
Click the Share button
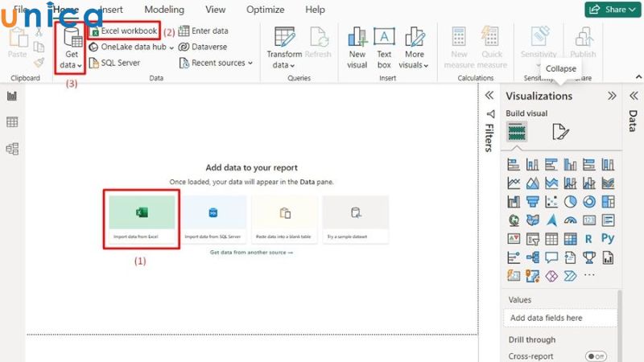(x=613, y=10)
